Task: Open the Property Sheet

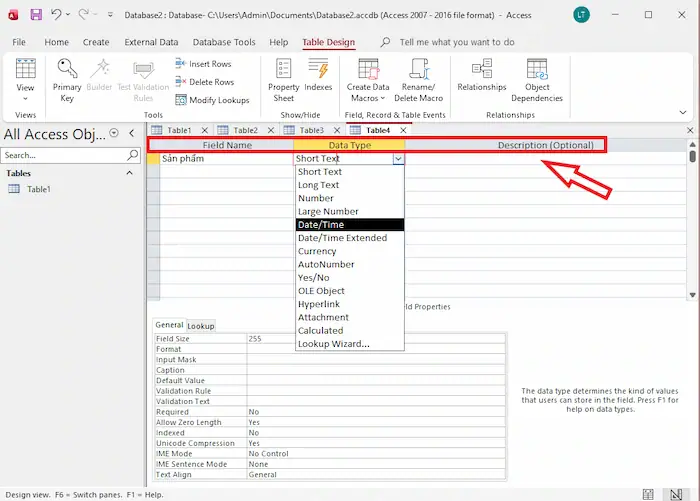Action: pos(284,79)
